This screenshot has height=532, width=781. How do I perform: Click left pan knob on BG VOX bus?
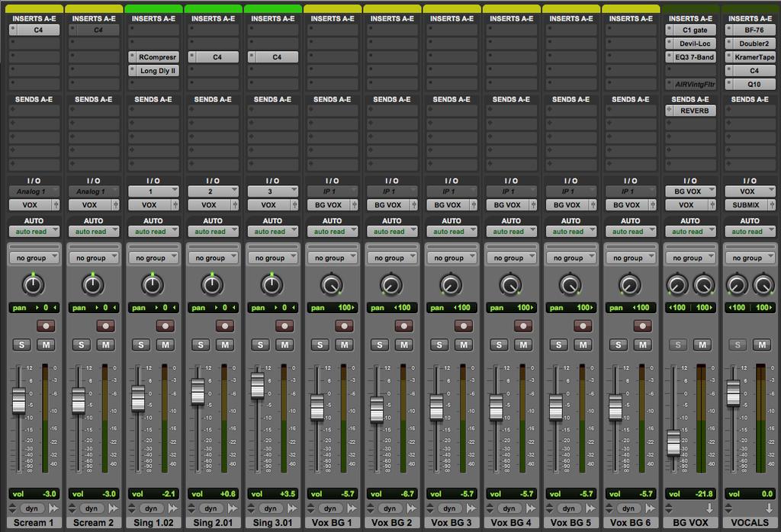point(677,285)
